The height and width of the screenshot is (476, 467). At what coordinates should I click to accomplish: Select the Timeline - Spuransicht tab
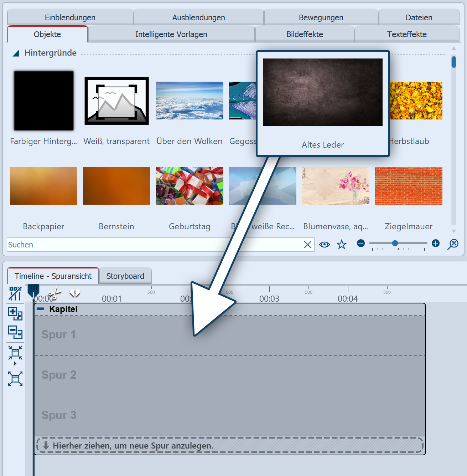[x=53, y=276]
